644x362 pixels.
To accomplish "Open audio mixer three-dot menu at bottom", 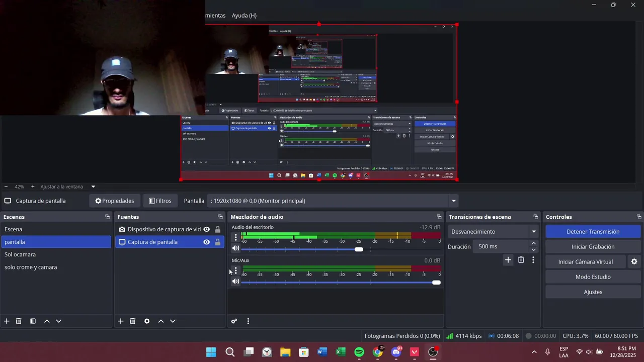I will pos(248,321).
